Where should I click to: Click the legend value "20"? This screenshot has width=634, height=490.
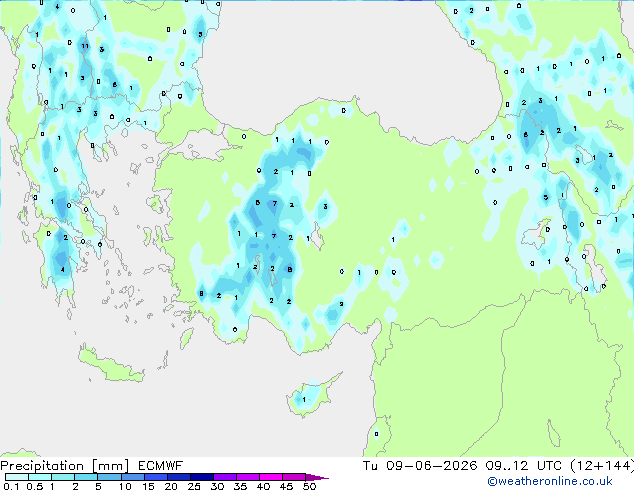pos(171,486)
